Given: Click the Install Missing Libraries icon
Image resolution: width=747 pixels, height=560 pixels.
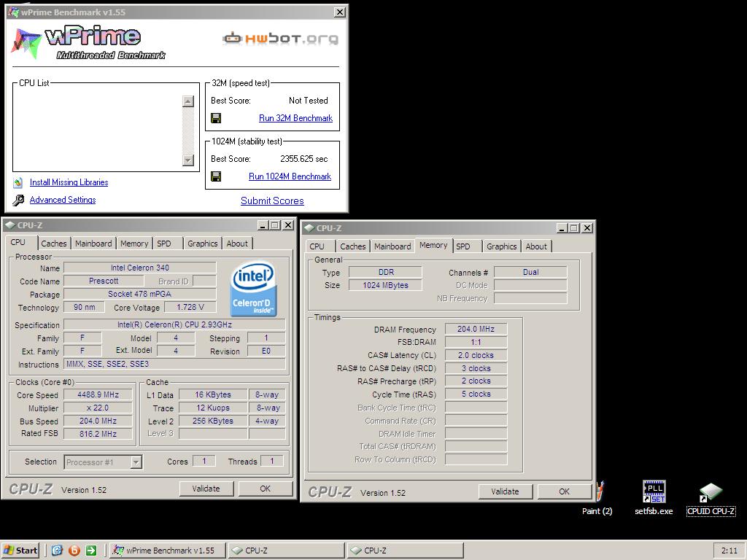Looking at the screenshot, I should point(18,182).
